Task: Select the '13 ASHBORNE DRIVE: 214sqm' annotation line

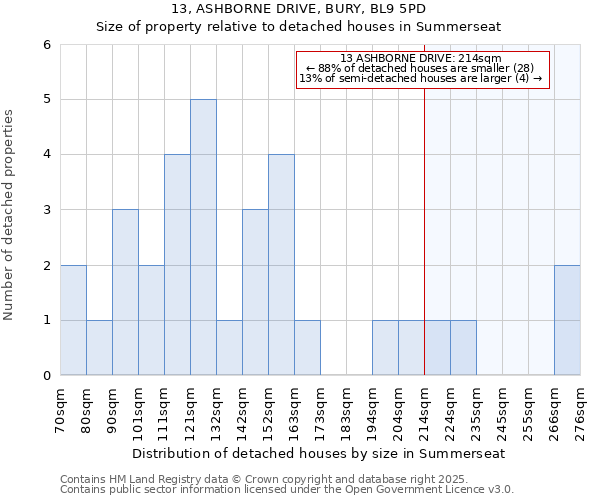Action: point(421,58)
